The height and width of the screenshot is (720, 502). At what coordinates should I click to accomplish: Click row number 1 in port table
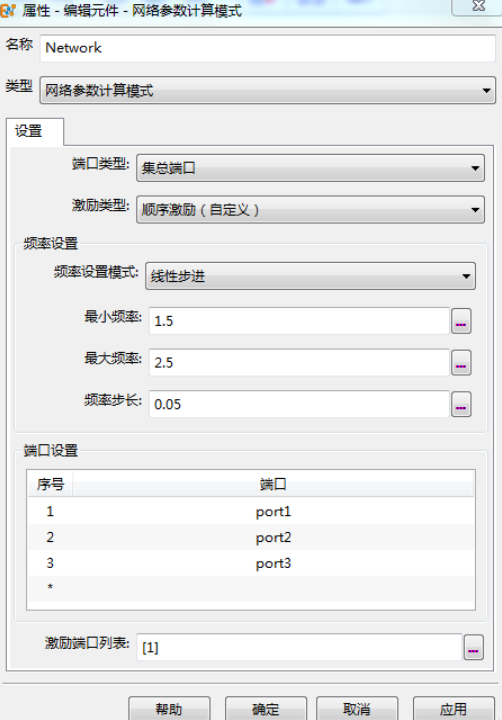coord(50,512)
